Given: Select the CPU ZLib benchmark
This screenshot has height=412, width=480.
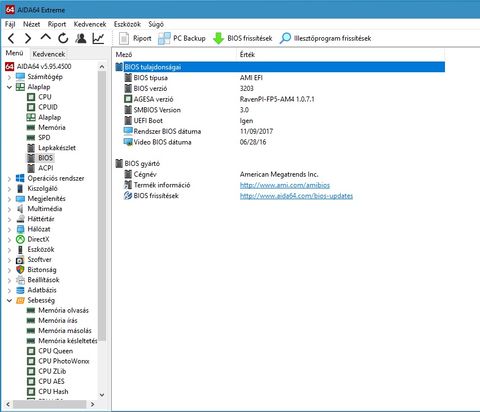Looking at the screenshot, I should [x=46, y=371].
